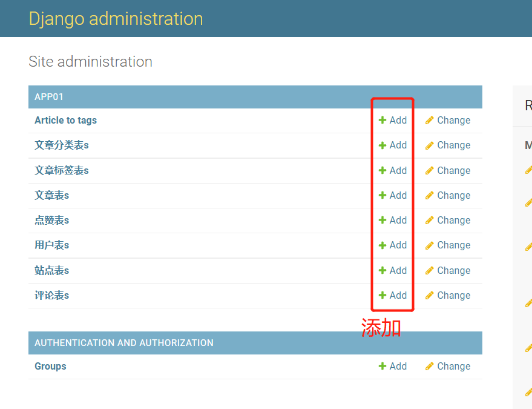This screenshot has width=532, height=409.
Task: Open the 站点表s model link
Action: pos(51,270)
